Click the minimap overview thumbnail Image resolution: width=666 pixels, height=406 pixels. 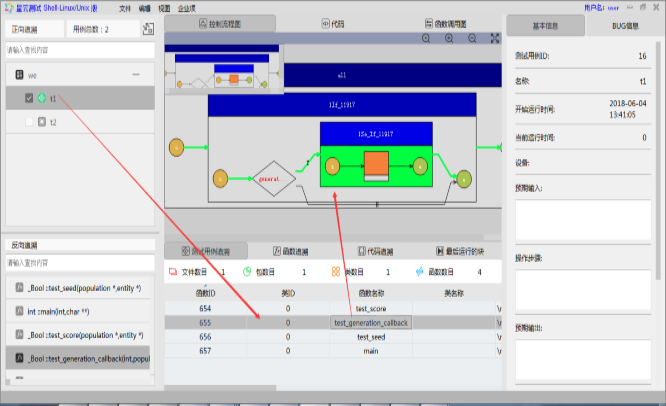(222, 70)
